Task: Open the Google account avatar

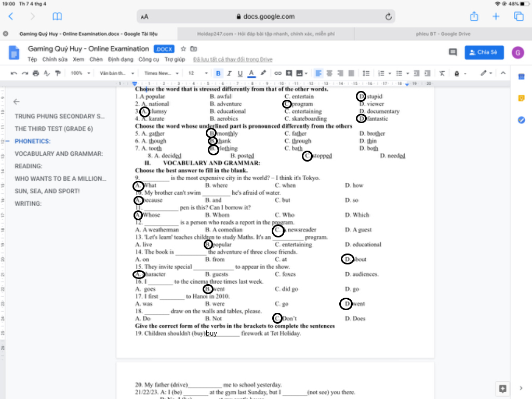Action: 518,52
